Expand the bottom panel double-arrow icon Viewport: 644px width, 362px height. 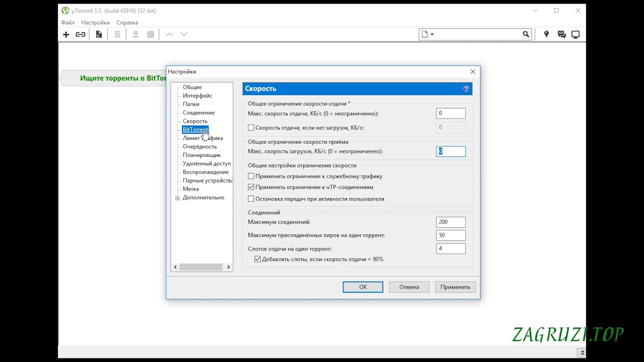tap(581, 353)
